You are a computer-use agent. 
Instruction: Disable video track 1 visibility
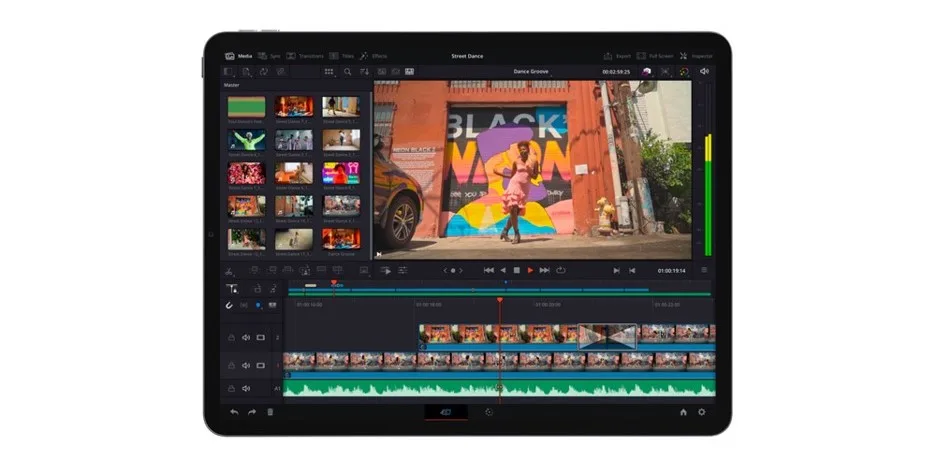coord(261,365)
